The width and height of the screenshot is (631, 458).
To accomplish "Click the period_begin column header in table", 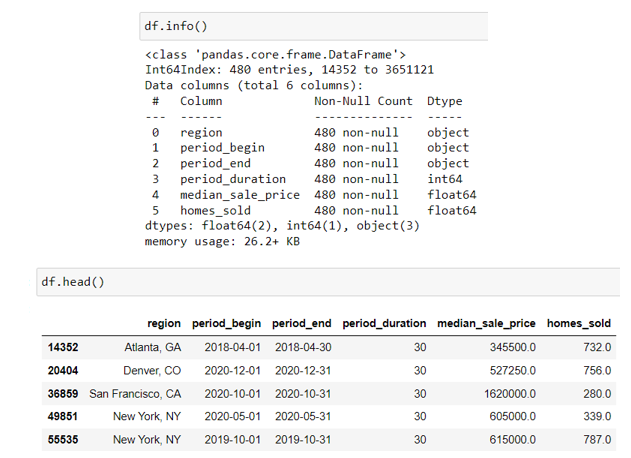I will click(x=227, y=324).
